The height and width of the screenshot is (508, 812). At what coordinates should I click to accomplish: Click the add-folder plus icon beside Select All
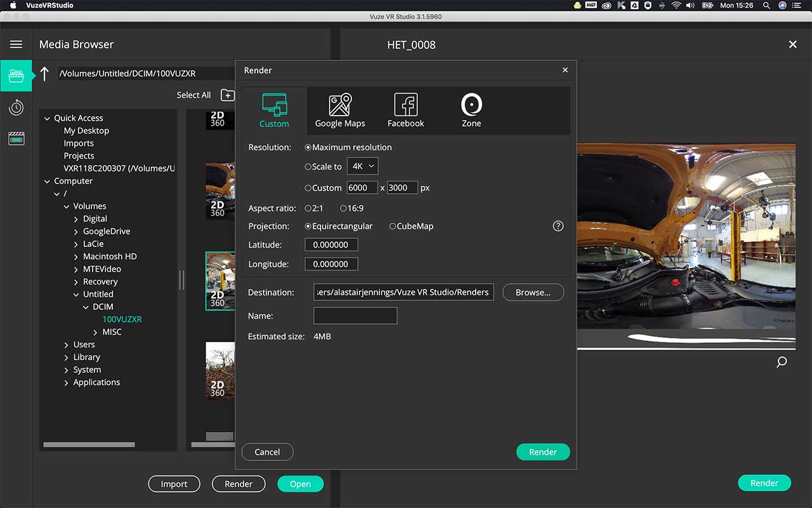click(228, 95)
